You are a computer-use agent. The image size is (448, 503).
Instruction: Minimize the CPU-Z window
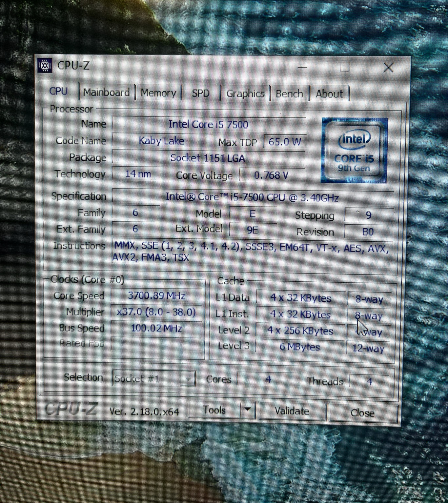302,68
